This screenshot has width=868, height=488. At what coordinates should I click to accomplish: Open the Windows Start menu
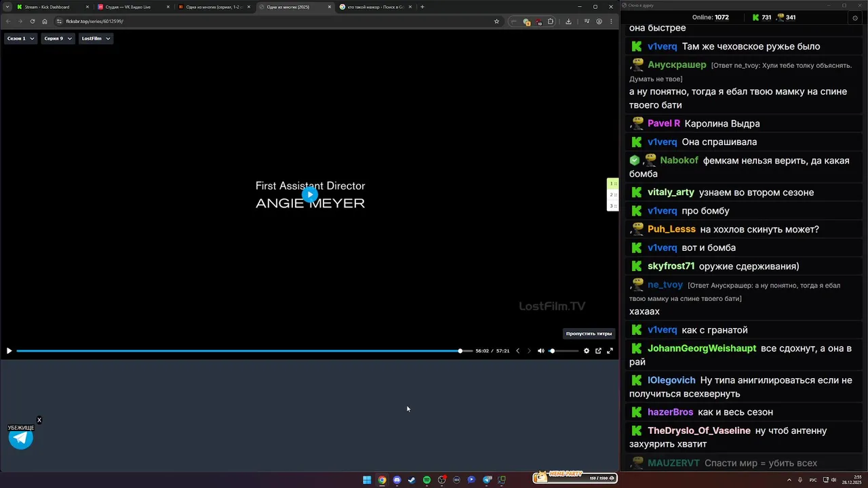[367, 480]
